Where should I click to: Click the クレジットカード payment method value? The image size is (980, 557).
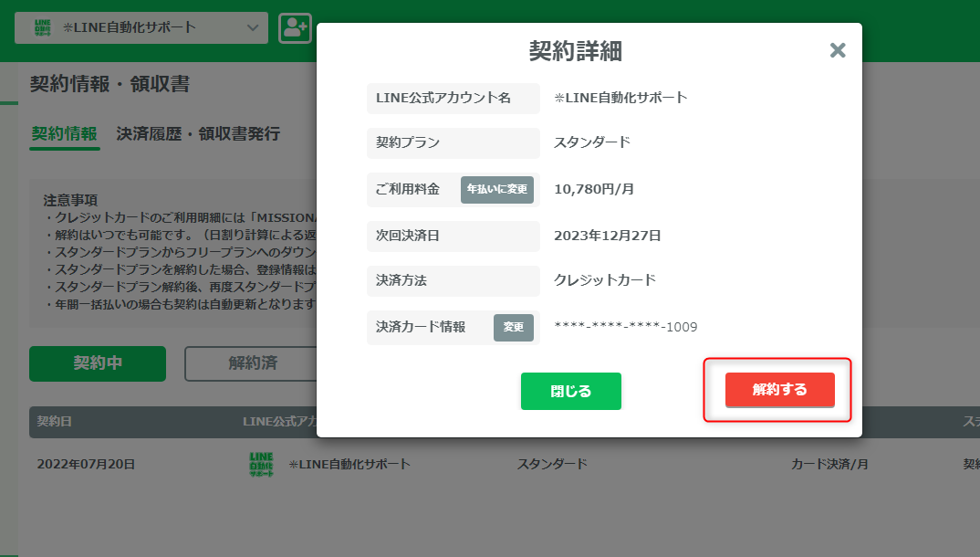(605, 280)
